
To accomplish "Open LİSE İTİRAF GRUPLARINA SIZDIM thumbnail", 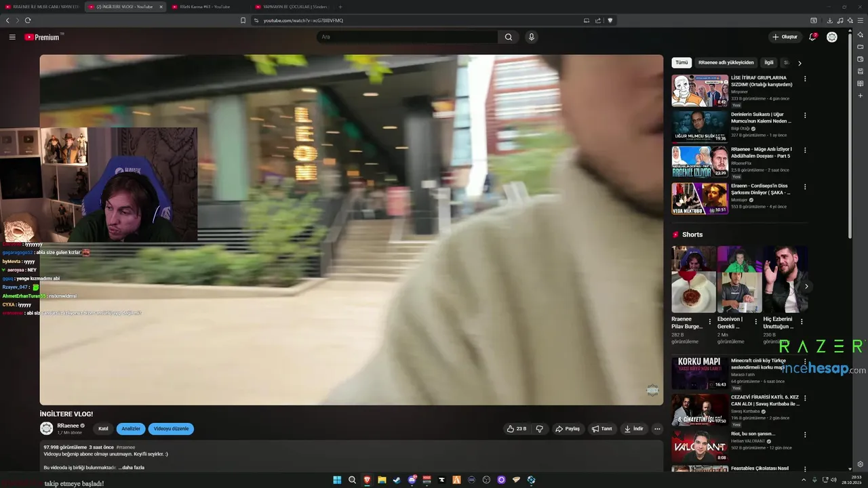I will (x=700, y=91).
